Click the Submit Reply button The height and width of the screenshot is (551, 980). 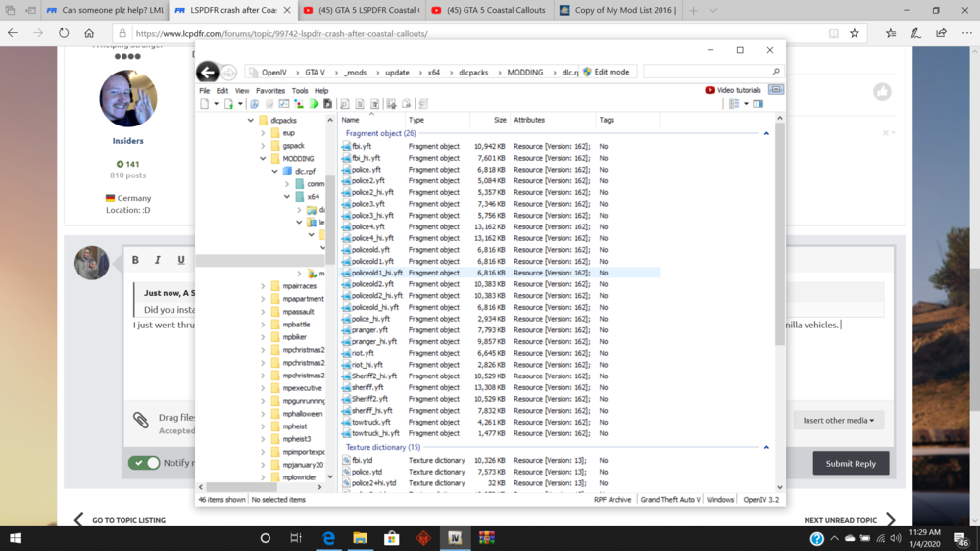click(x=851, y=464)
